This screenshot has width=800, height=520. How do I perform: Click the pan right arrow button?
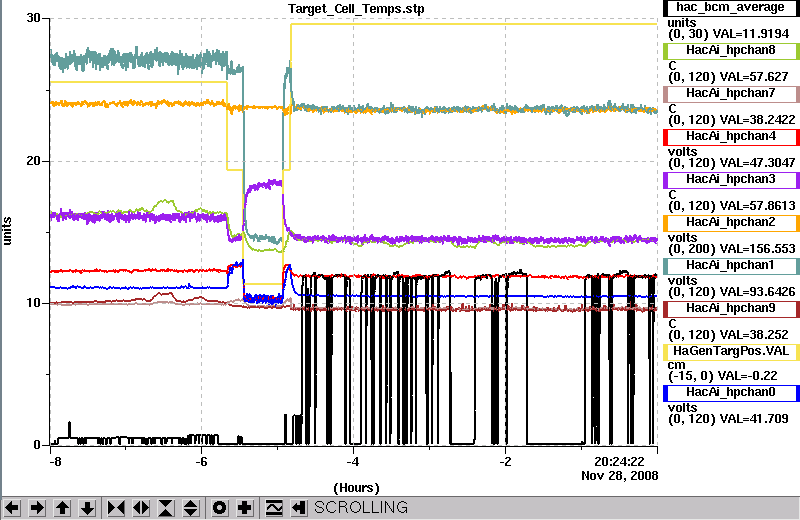point(37,508)
